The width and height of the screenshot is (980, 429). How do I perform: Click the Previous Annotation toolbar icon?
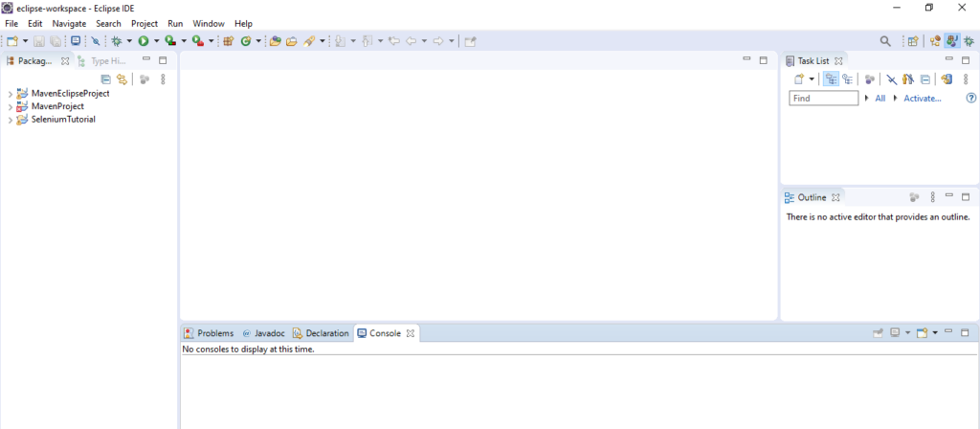tap(367, 41)
